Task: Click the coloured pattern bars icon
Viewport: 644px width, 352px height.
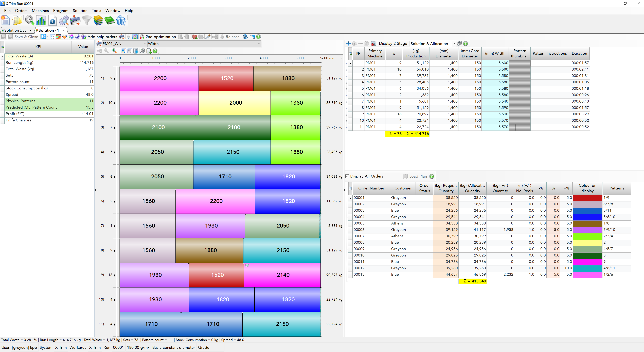Action: coord(59,37)
